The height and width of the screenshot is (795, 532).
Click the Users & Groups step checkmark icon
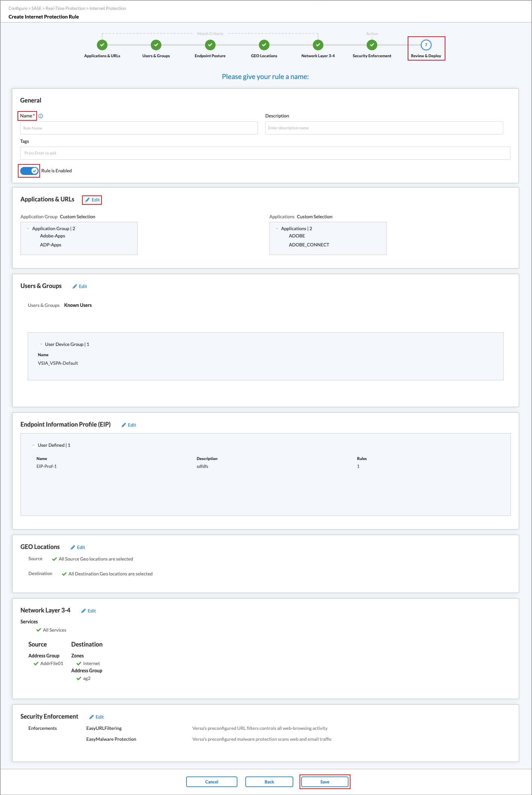(x=156, y=45)
